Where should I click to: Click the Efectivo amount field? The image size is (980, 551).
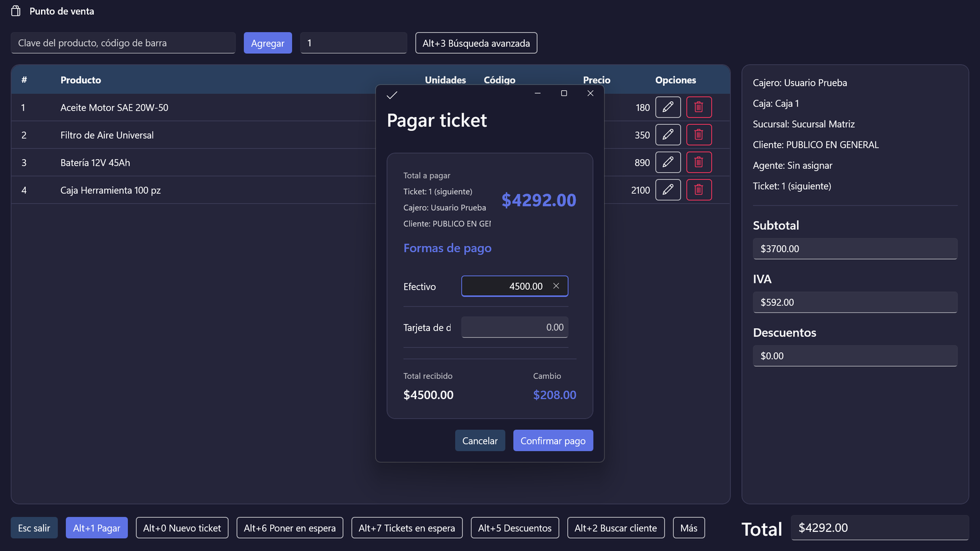pos(514,286)
